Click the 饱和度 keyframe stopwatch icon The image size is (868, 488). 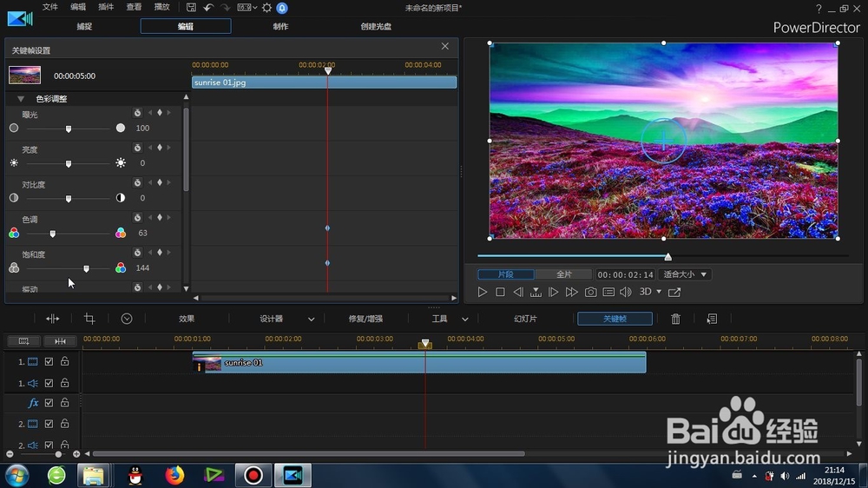click(137, 253)
